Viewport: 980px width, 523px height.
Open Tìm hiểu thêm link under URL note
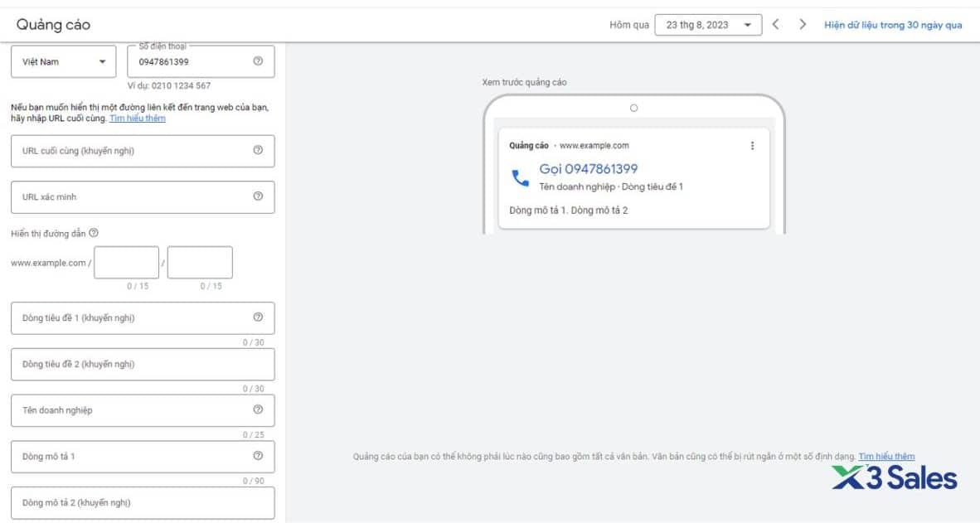click(x=138, y=118)
